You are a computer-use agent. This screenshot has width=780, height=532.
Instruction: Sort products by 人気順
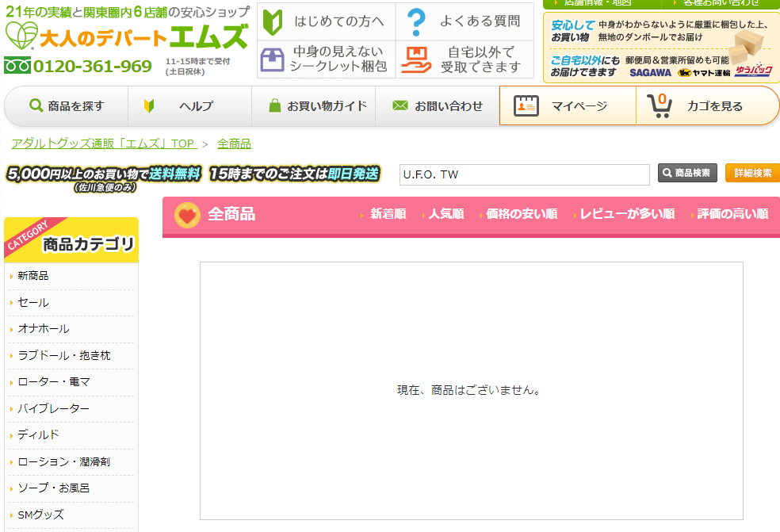coord(445,214)
